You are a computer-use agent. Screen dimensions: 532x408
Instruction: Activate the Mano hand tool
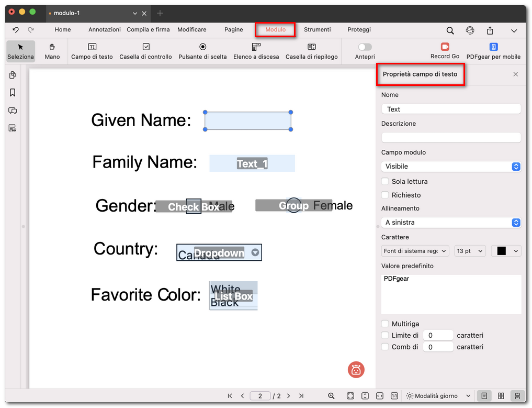pos(52,51)
